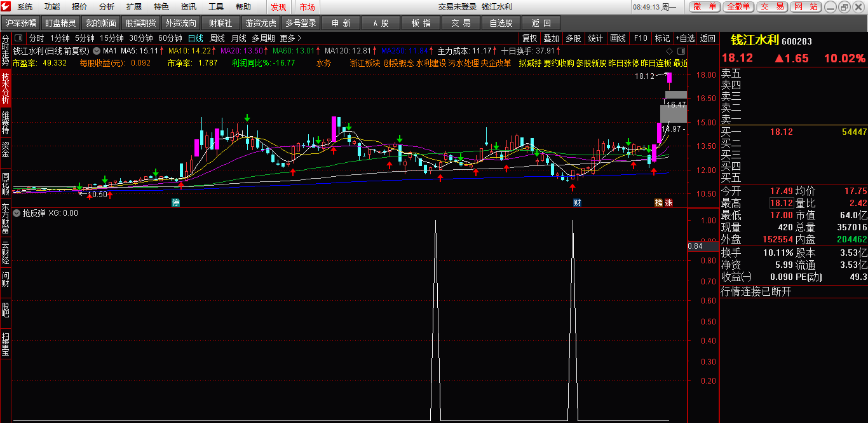Open the 扩展 menu
This screenshot has height=423, width=868.
click(134, 7)
